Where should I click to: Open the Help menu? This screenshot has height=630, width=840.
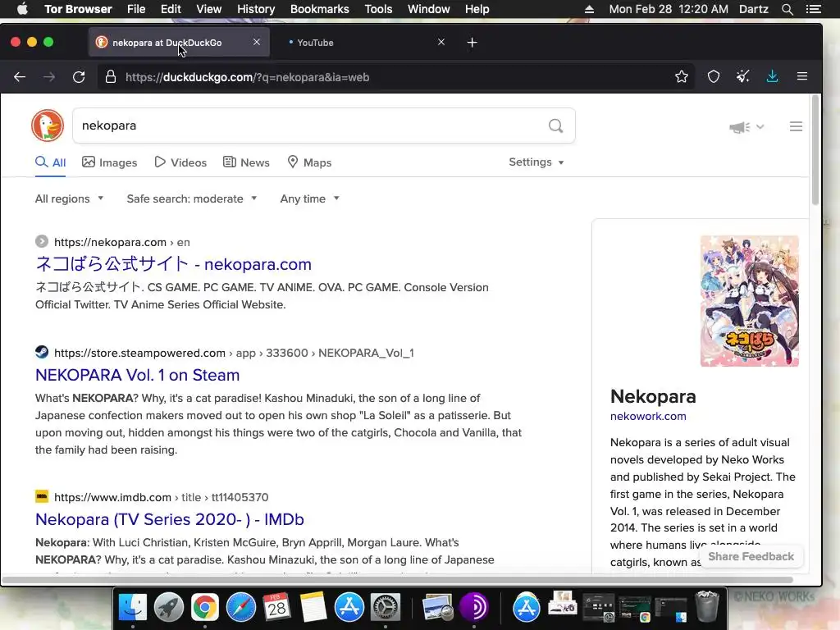[477, 9]
